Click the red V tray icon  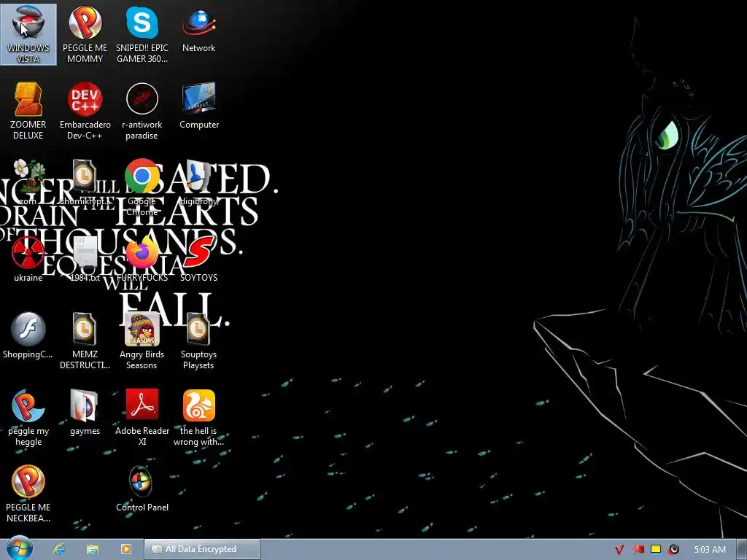(619, 550)
